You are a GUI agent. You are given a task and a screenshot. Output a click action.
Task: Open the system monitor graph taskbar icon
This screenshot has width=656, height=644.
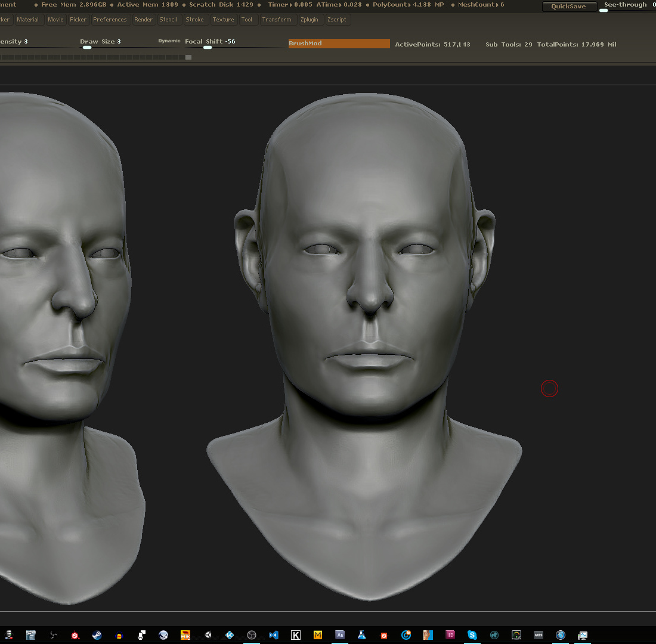[x=583, y=635]
